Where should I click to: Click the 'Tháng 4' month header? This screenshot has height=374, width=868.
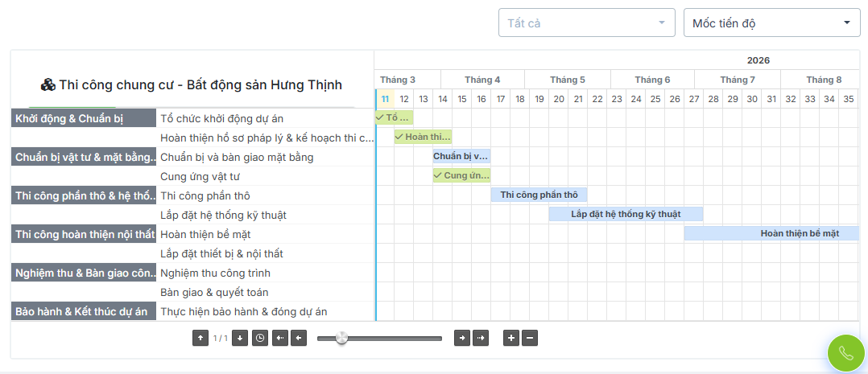[482, 80]
